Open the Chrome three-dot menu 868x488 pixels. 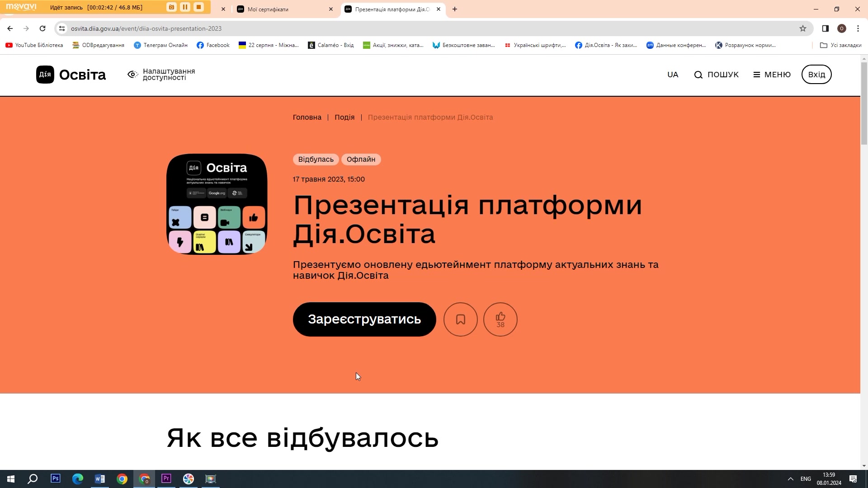pyautogui.click(x=858, y=28)
